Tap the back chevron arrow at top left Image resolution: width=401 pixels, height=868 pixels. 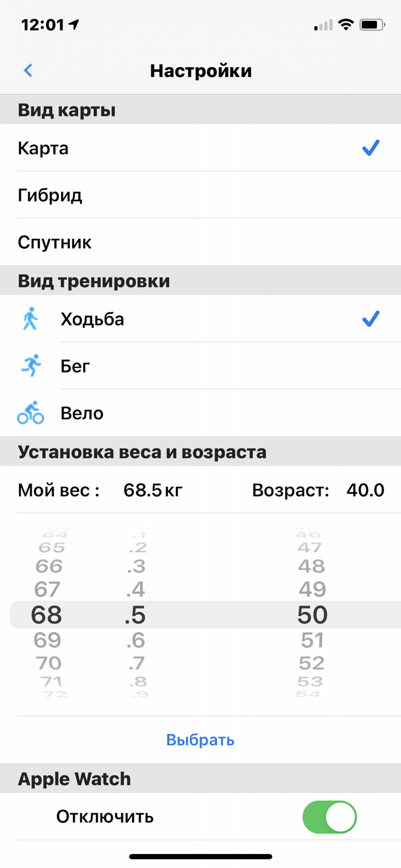click(27, 70)
